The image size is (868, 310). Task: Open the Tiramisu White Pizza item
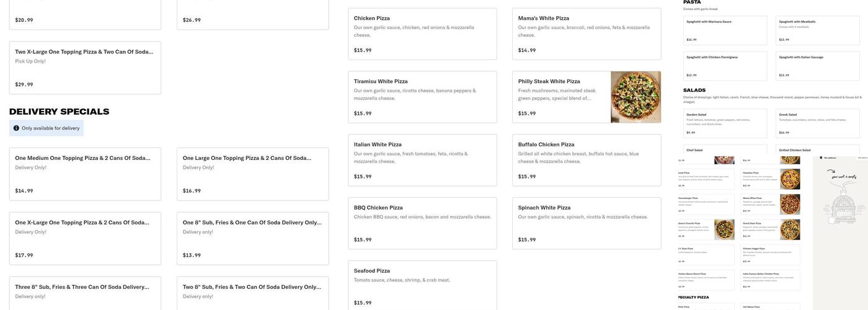pyautogui.click(x=422, y=97)
